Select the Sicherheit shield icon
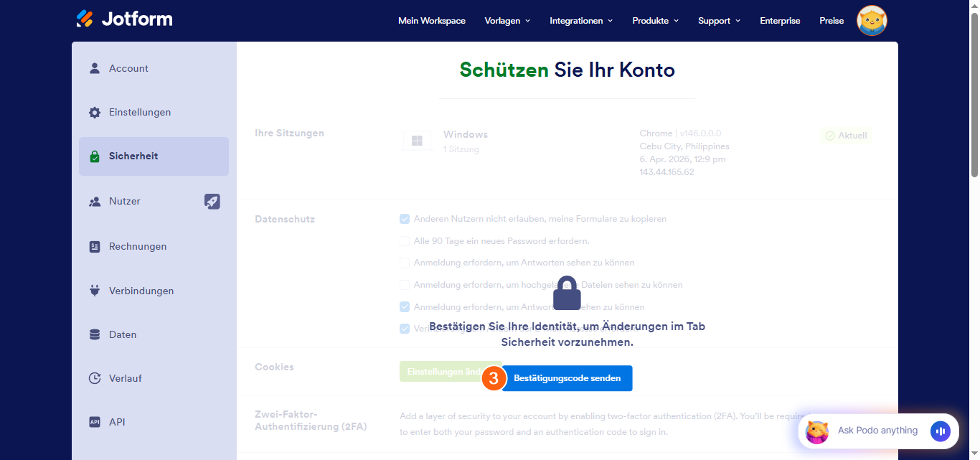Screen dimensions: 980x460 (x=94, y=156)
